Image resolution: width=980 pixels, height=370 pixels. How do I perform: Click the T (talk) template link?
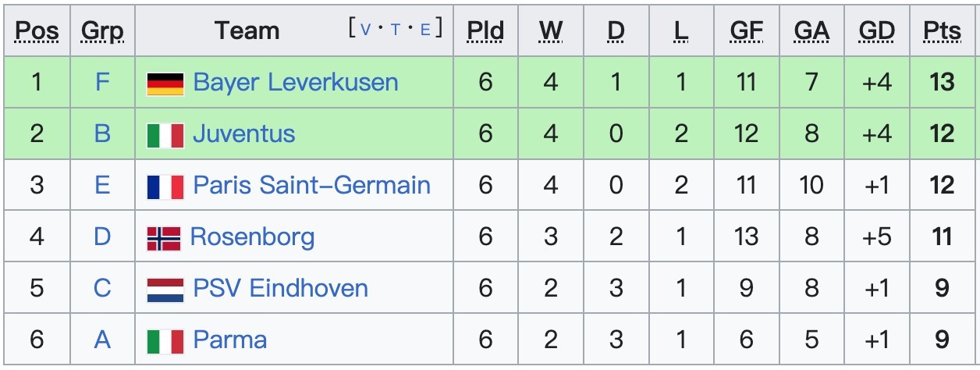[396, 30]
